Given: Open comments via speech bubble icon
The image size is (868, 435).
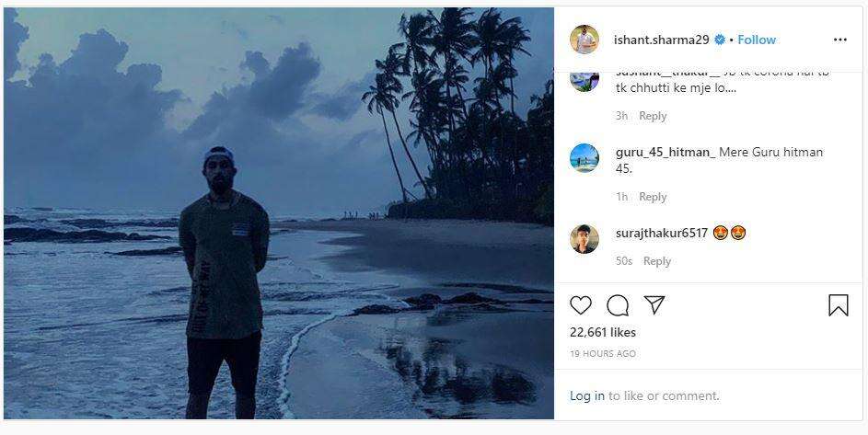Looking at the screenshot, I should (x=619, y=305).
